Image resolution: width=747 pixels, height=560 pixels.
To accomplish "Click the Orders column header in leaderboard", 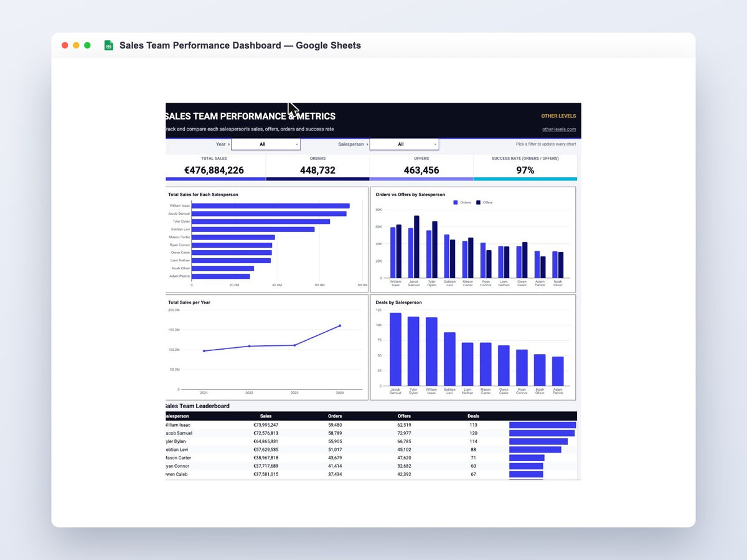I will [x=335, y=416].
